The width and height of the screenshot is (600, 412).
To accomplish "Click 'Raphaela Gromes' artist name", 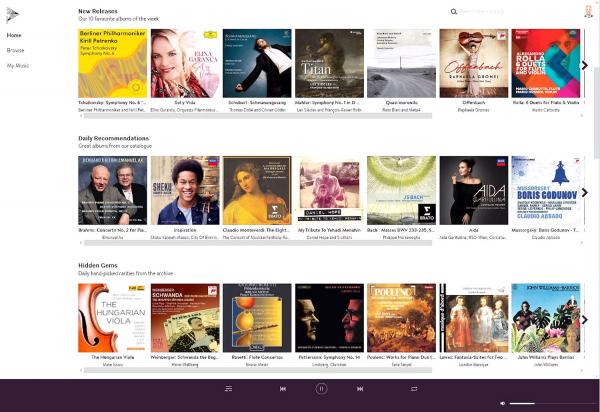I will click(x=474, y=110).
